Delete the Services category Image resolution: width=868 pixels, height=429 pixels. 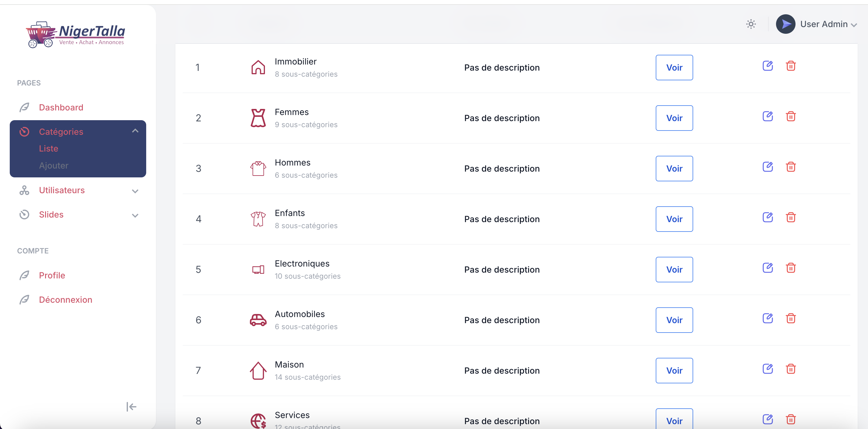click(791, 419)
